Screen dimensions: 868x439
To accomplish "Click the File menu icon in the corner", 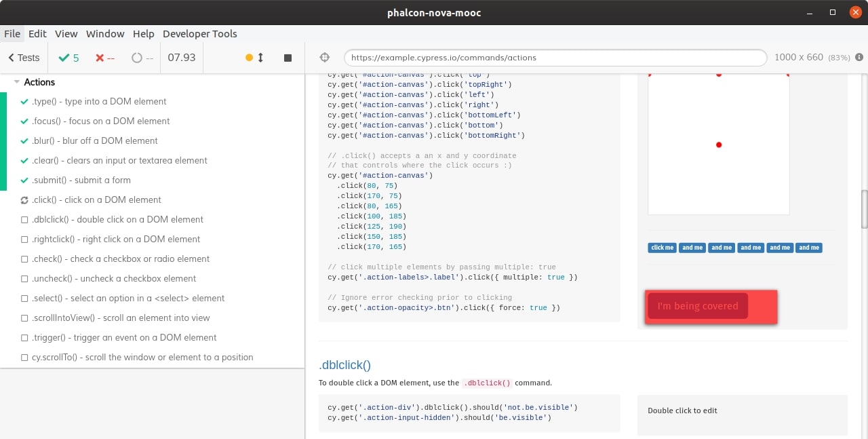I will tap(12, 33).
